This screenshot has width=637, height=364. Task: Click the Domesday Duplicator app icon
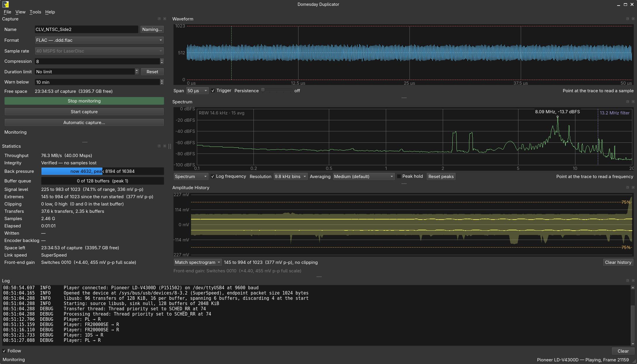pyautogui.click(x=6, y=4)
